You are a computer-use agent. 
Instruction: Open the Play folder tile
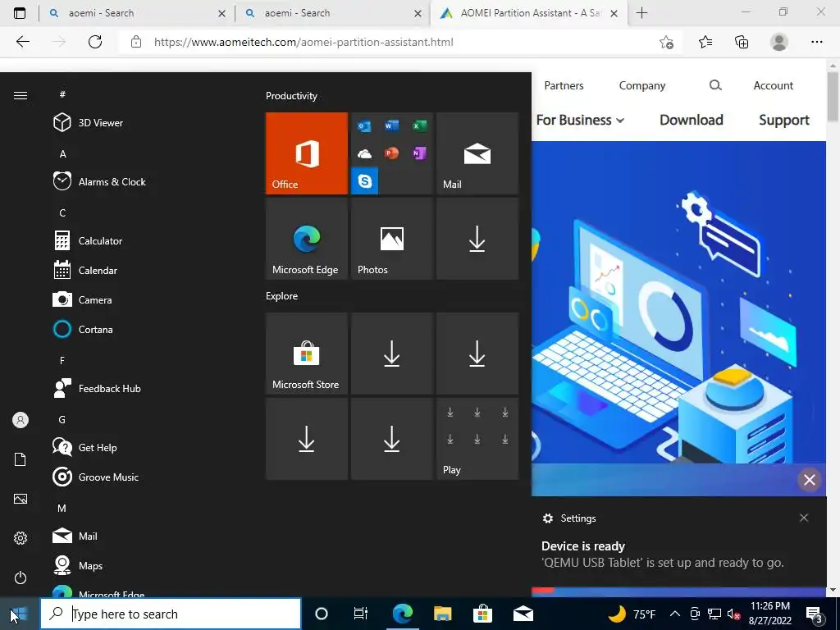click(x=477, y=439)
